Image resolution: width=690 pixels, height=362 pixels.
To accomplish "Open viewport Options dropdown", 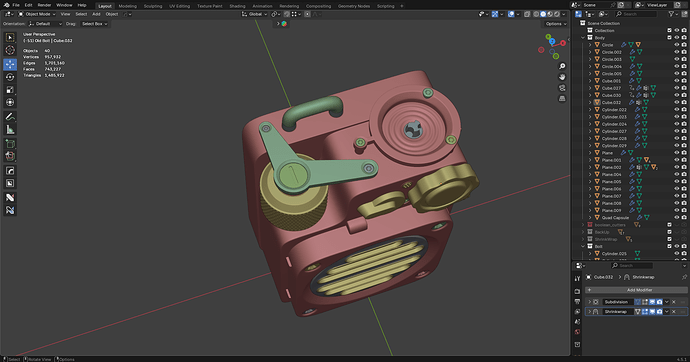I will (556, 24).
